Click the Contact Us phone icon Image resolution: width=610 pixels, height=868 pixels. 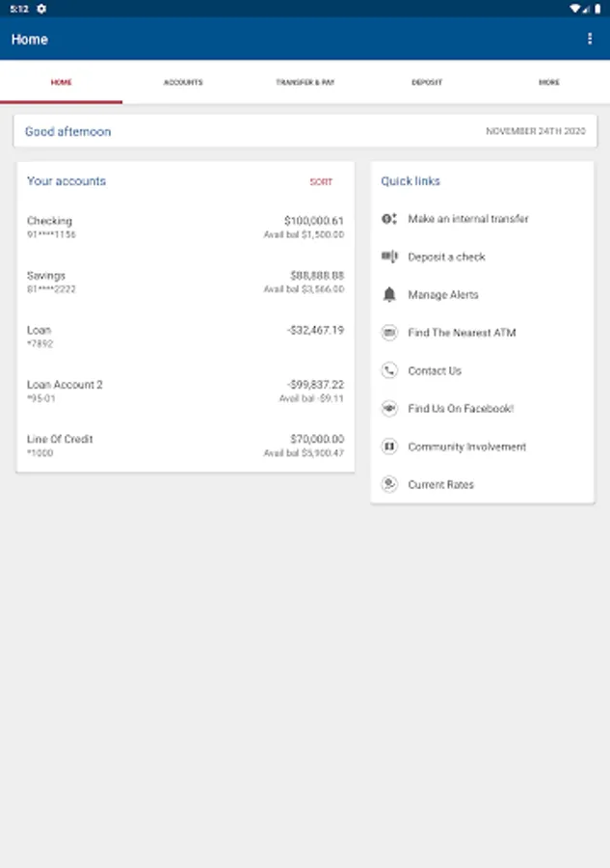[389, 370]
